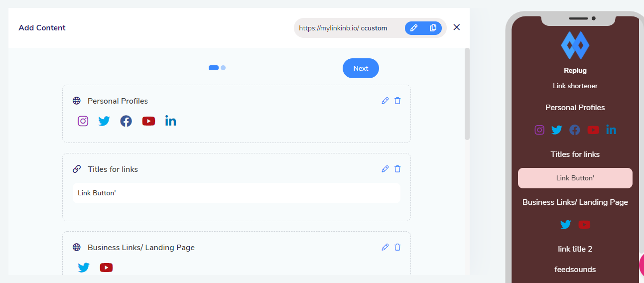Delete the Personal Profiles block
The width and height of the screenshot is (644, 283).
point(397,101)
